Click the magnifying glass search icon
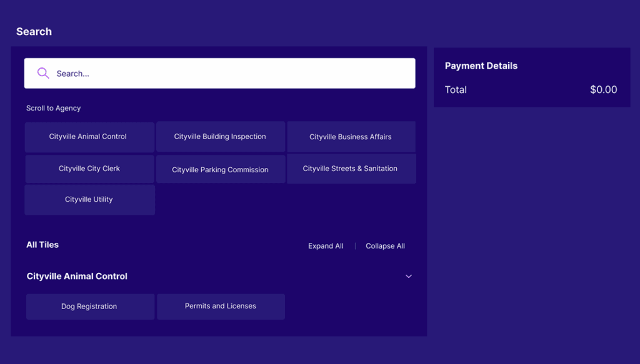This screenshot has height=364, width=640. 42,73
